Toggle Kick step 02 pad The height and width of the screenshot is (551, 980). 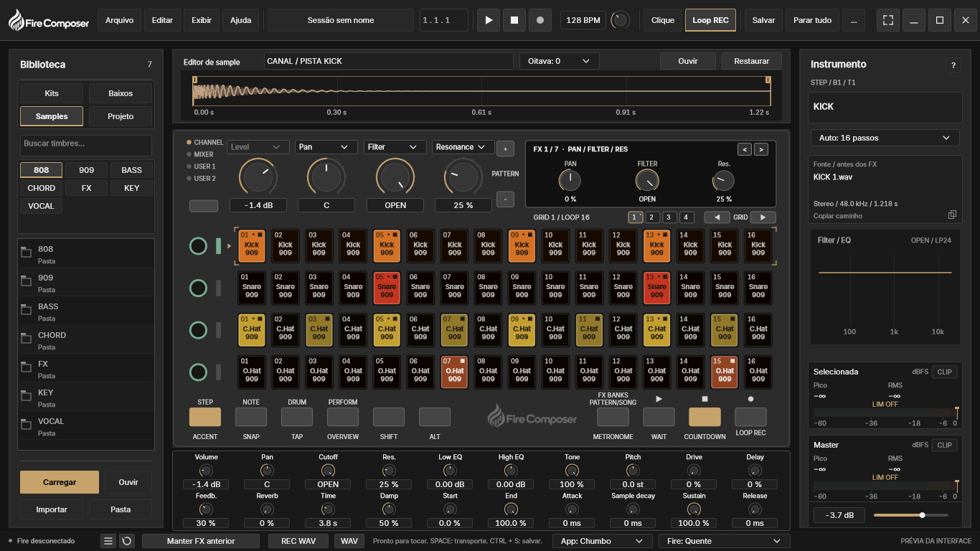click(286, 245)
